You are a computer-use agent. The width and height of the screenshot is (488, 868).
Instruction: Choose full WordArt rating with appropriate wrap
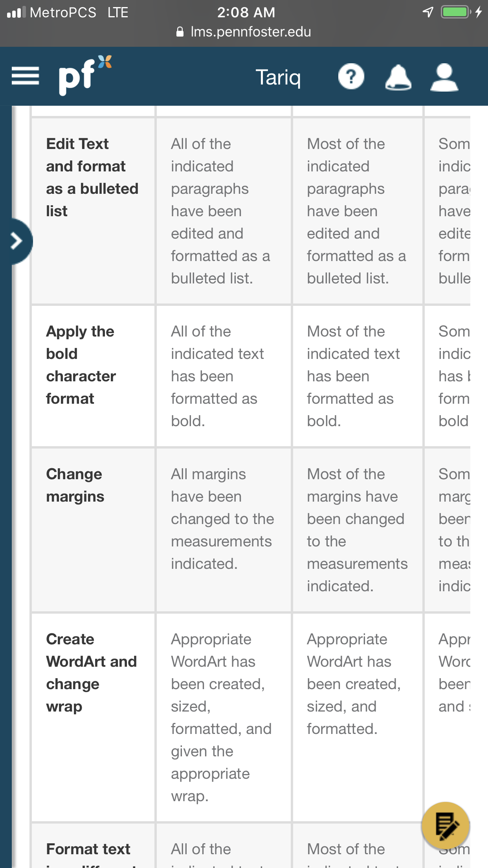point(224,718)
